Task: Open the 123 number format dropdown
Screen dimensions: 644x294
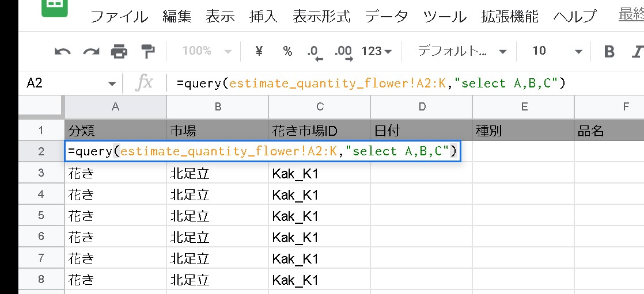Action: click(x=377, y=51)
